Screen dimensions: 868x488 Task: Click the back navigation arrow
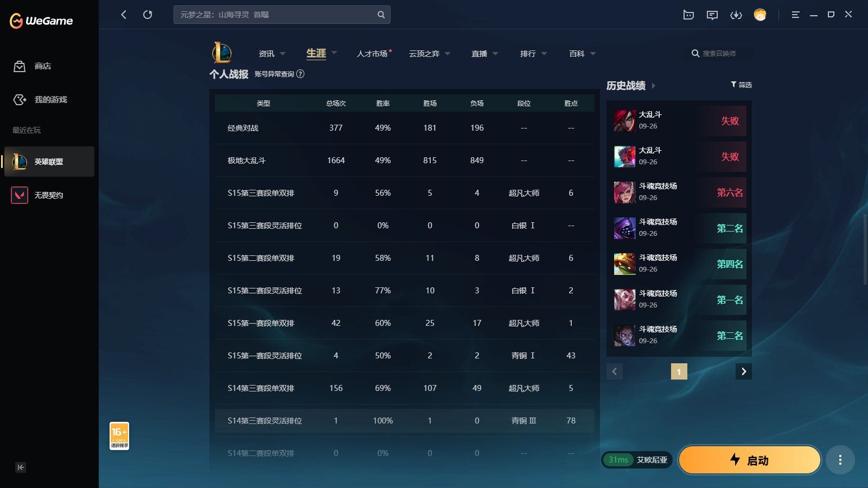pos(124,15)
